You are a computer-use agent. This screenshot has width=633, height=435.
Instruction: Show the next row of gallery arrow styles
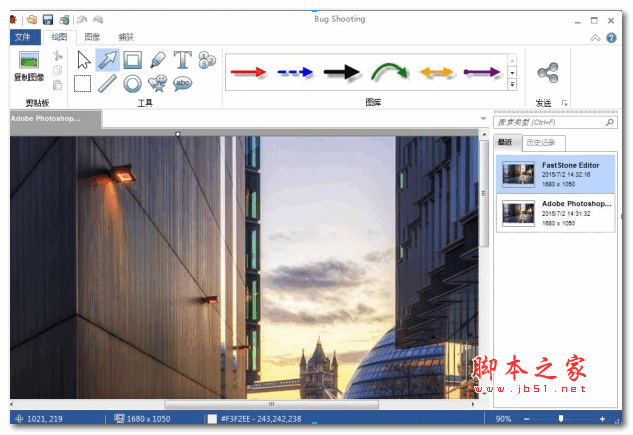coord(512,73)
